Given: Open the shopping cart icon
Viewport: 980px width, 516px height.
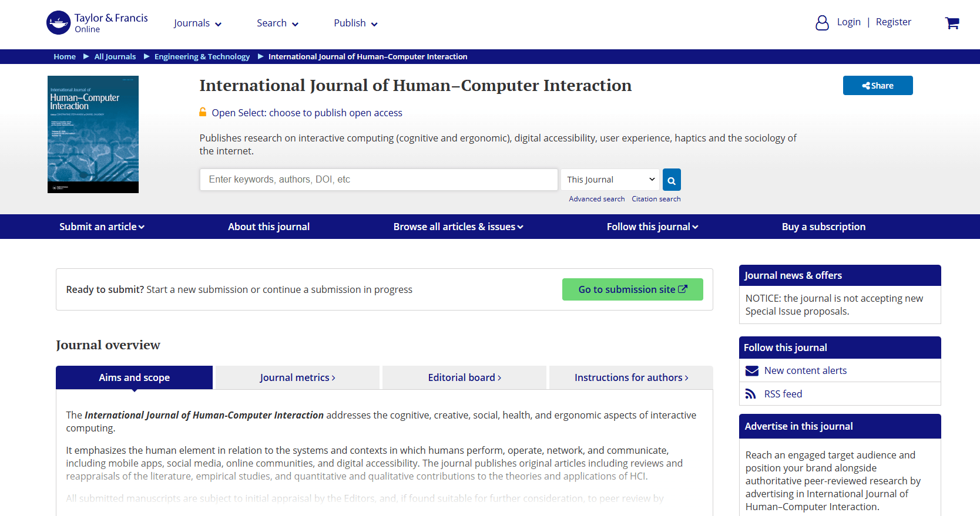Looking at the screenshot, I should coord(952,23).
